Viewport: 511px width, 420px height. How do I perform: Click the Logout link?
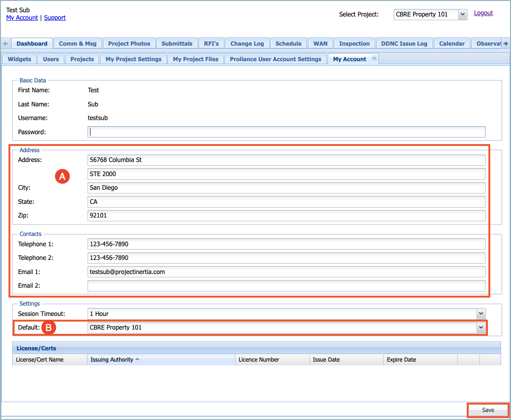(483, 13)
